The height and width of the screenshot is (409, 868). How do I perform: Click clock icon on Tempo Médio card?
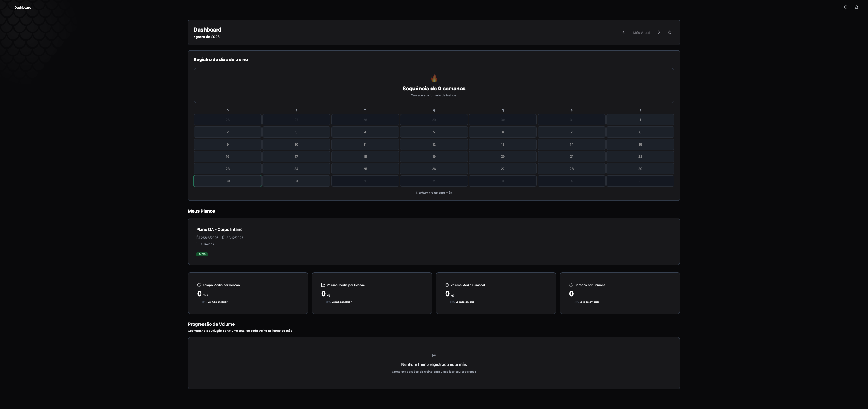[x=199, y=285]
